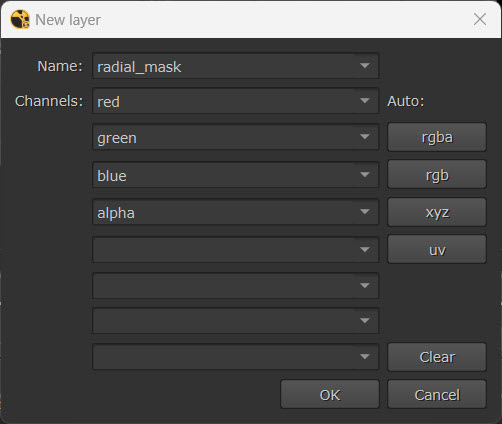The height and width of the screenshot is (424, 502).
Task: Expand the blue channel dropdown
Action: (365, 175)
